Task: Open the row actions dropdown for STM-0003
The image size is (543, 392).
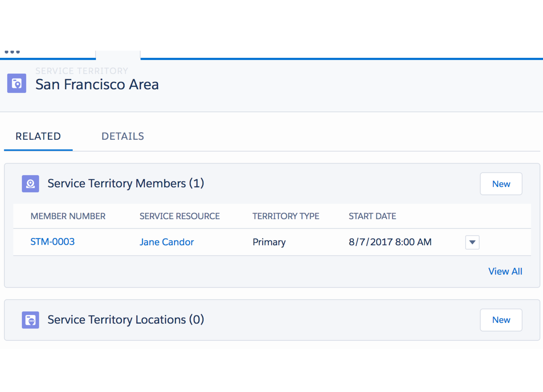Action: coord(472,242)
